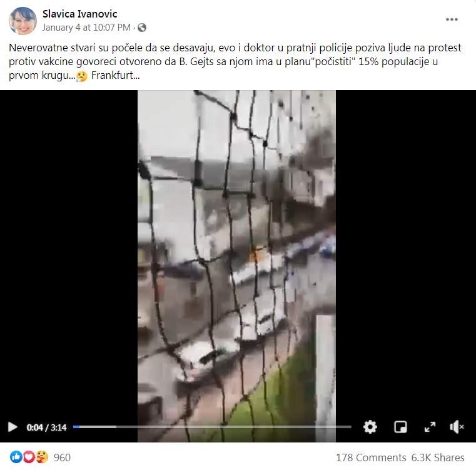Open Slavica Ivanovic's profile picture
476x470 pixels.
pos(23,21)
